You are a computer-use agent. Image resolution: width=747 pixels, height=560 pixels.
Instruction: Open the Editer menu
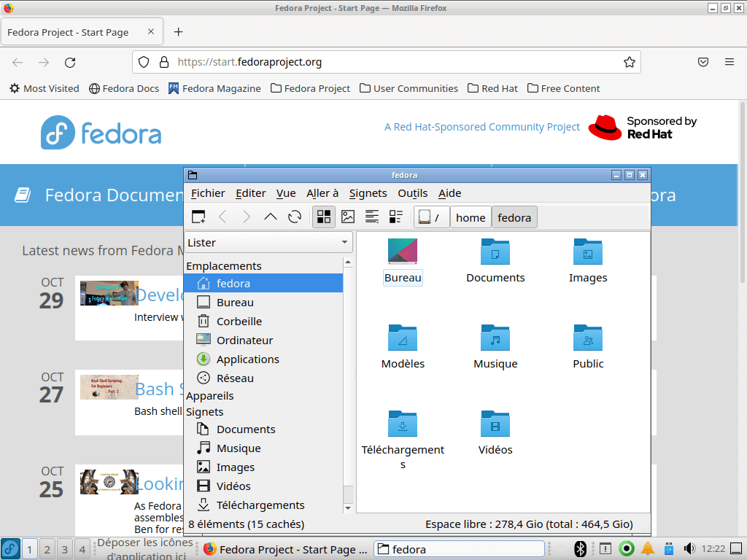pyautogui.click(x=251, y=193)
